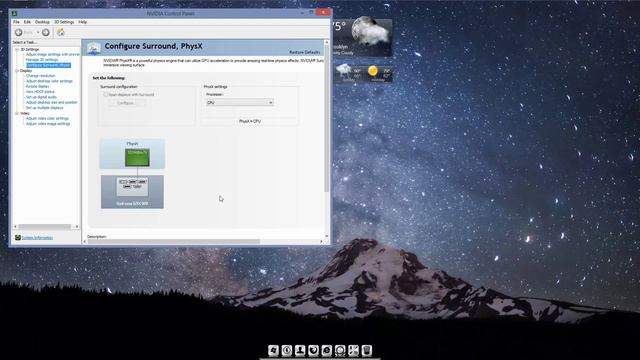Image resolution: width=640 pixels, height=360 pixels.
Task: Click the current weather desktop widget
Action: click(362, 37)
